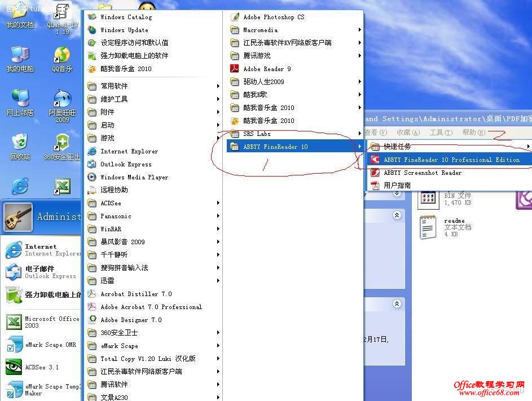The width and height of the screenshot is (532, 401).
Task: Launch 阿里旺旺 2009 desktop shortcut
Action: (x=62, y=106)
